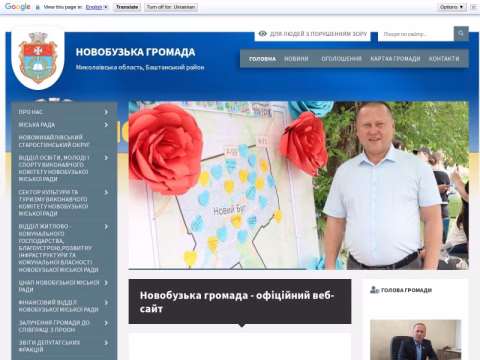Image resolution: width=480 pixels, height=360 pixels.
Task: Open ЦНАП НОВОБУЗЬКОЇ МІСЬКОЇ РАДИ sidebar link
Action: click(59, 286)
